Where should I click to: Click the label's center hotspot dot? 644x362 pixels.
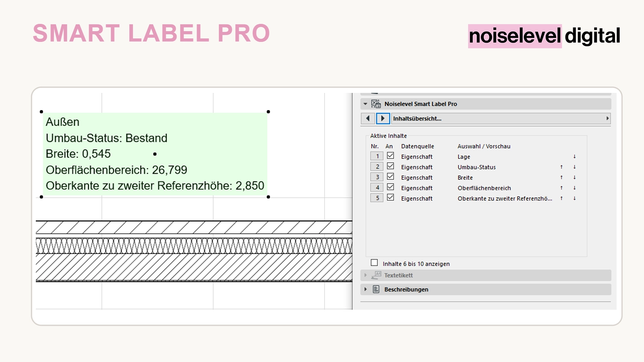pos(155,154)
